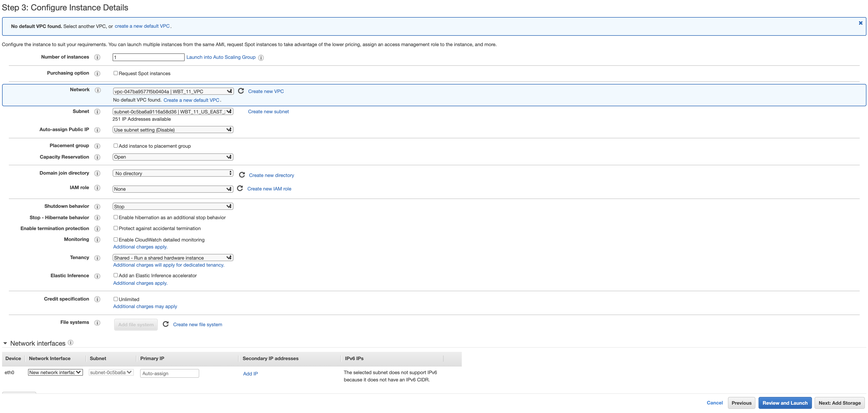
Task: Collapse the Network interfaces section
Action: pos(5,343)
